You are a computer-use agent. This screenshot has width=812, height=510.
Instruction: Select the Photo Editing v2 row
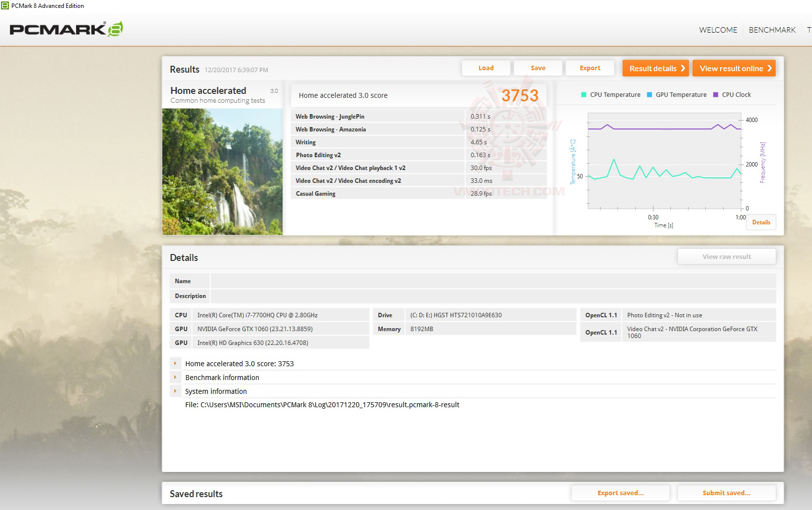pos(419,155)
